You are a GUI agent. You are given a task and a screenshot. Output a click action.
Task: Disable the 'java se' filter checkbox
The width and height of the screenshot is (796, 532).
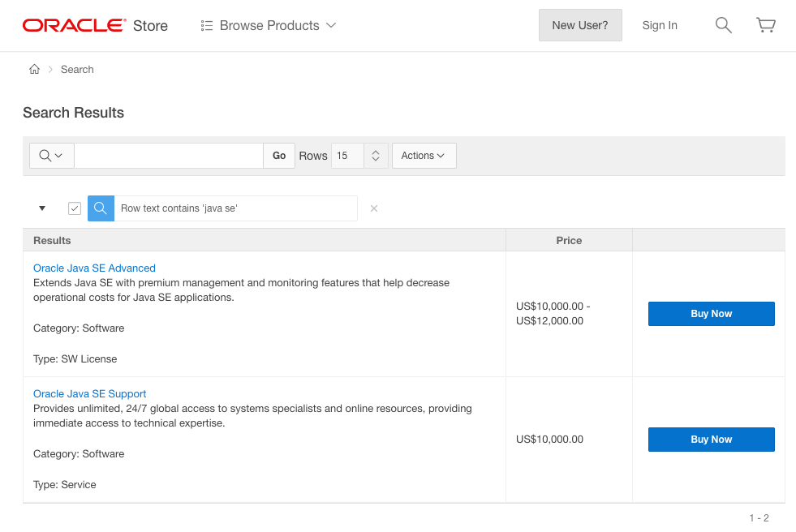click(75, 208)
